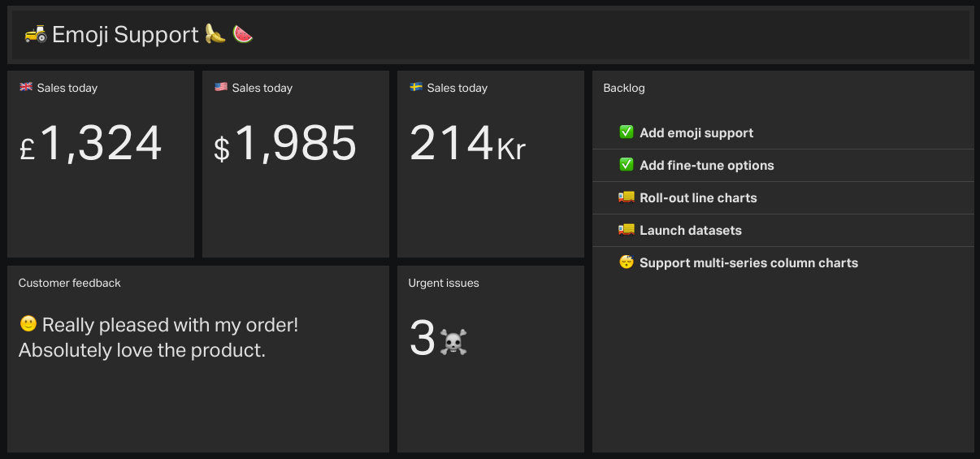This screenshot has height=459, width=980.
Task: Select the Launch datasets backlog item text
Action: (691, 230)
